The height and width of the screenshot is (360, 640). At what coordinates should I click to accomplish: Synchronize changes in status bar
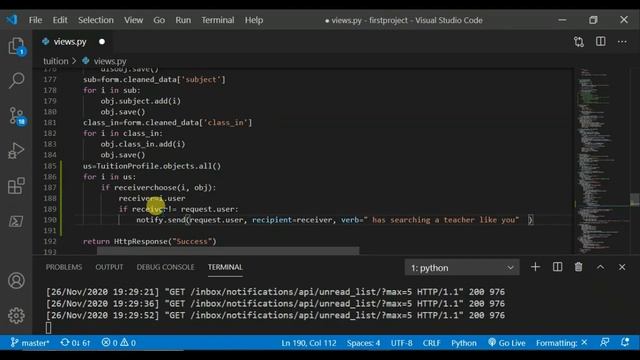click(x=75, y=343)
